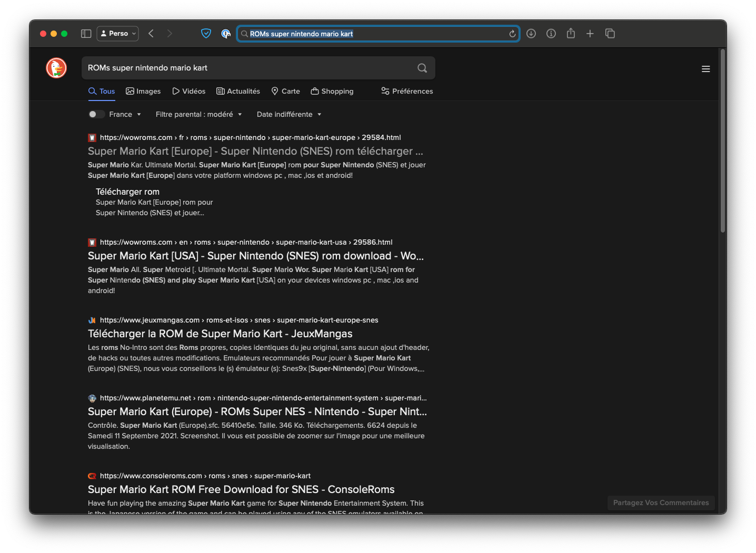
Task: Open Date indifférente dropdown
Action: (x=289, y=114)
